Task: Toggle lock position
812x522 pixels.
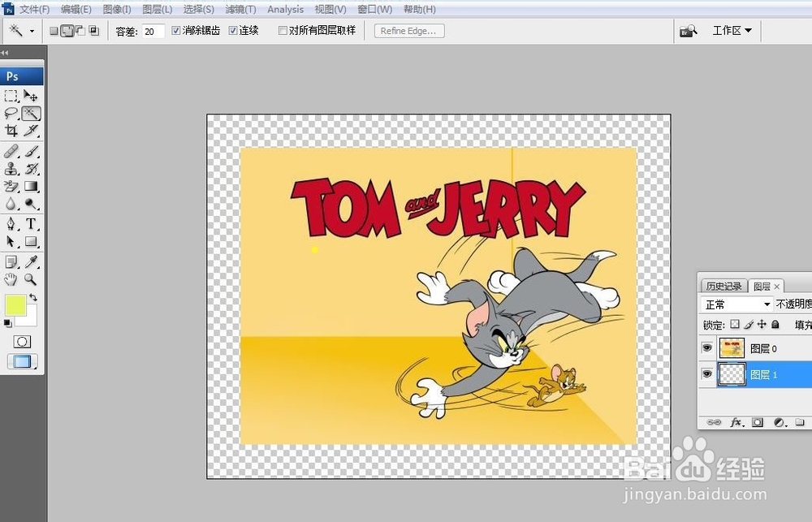Action: (x=762, y=324)
